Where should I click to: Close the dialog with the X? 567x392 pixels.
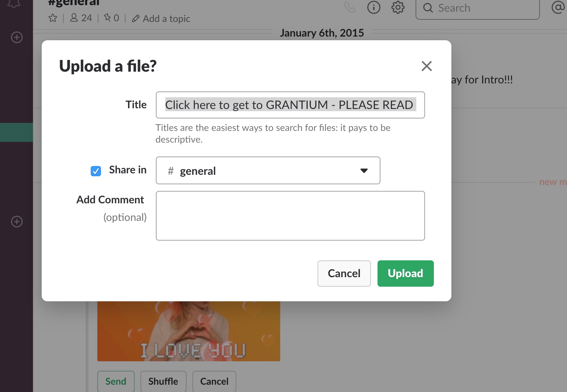pos(427,66)
